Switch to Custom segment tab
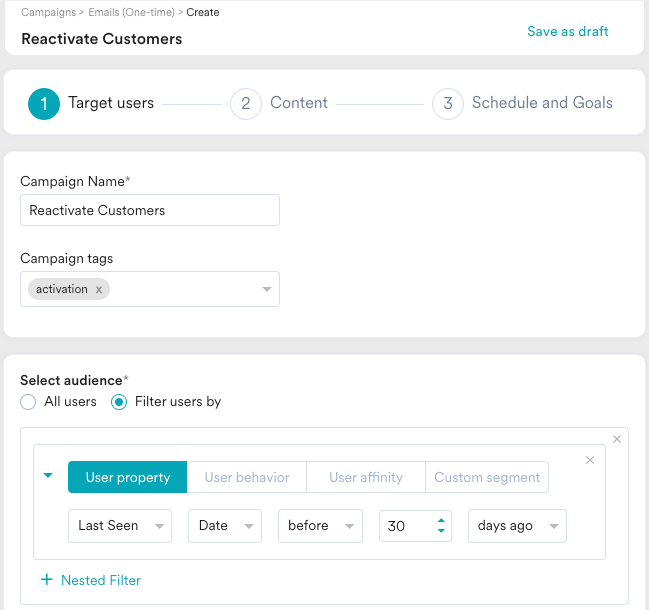The height and width of the screenshot is (610, 649). click(487, 478)
